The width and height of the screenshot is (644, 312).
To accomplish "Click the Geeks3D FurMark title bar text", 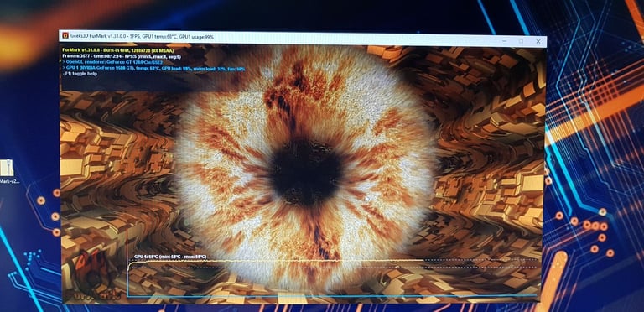I will pos(142,37).
